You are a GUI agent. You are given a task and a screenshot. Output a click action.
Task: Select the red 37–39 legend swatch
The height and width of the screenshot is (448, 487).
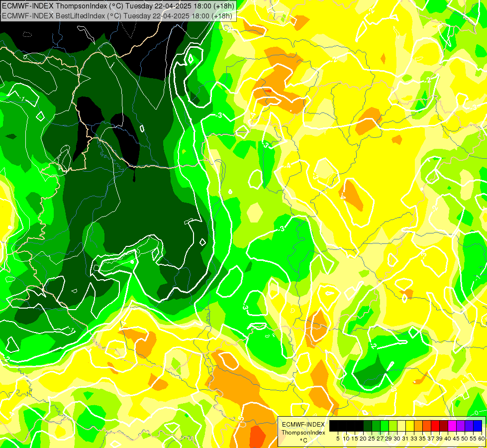point(435,426)
